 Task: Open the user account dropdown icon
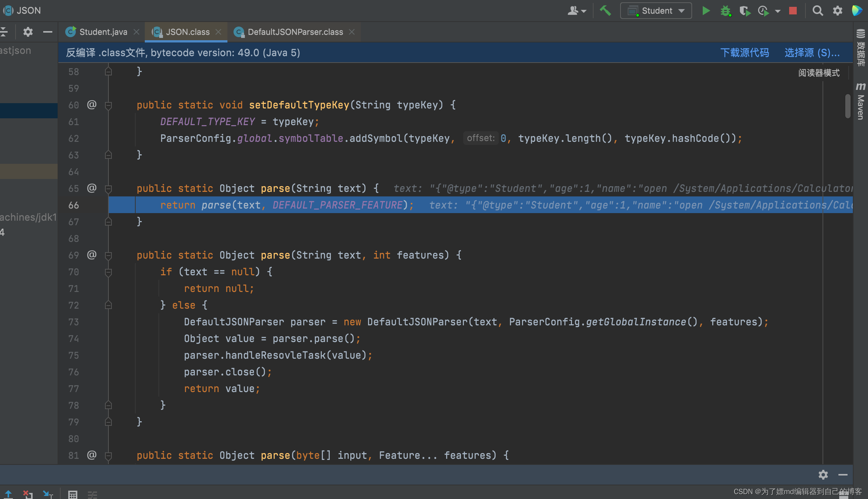pyautogui.click(x=577, y=11)
